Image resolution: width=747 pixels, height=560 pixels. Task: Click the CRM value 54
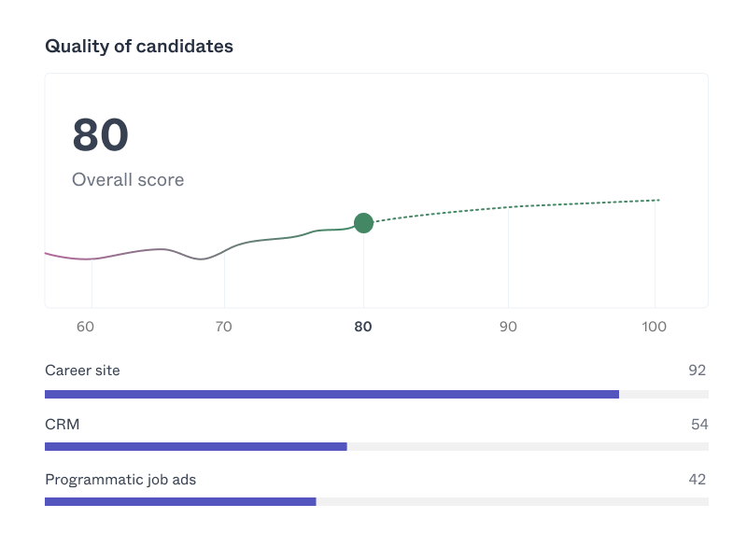click(x=698, y=425)
